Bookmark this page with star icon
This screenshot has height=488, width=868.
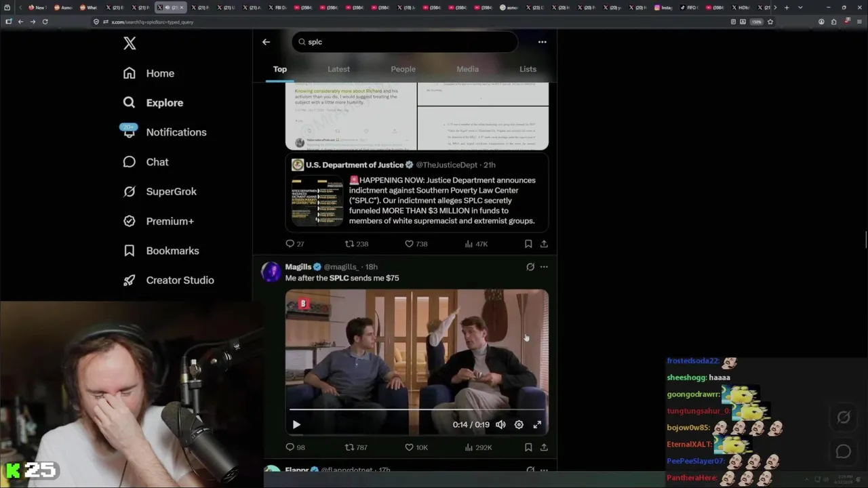(x=770, y=22)
